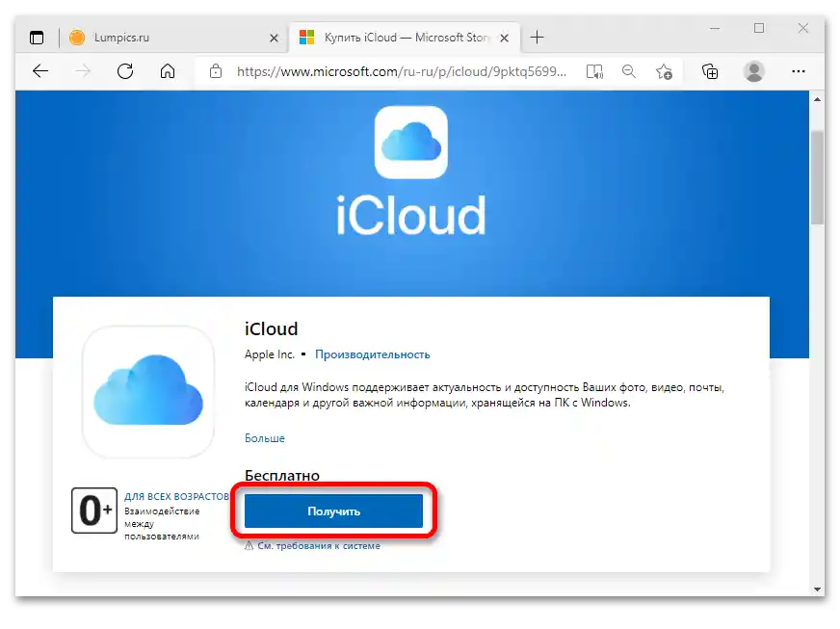Close the Microsoft Store iCloud tab
Image resolution: width=840 pixels, height=629 pixels.
(x=504, y=38)
